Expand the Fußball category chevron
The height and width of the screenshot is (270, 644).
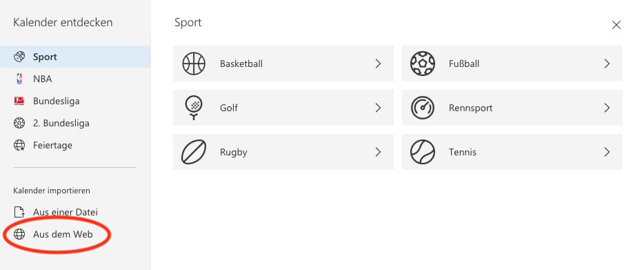click(607, 64)
